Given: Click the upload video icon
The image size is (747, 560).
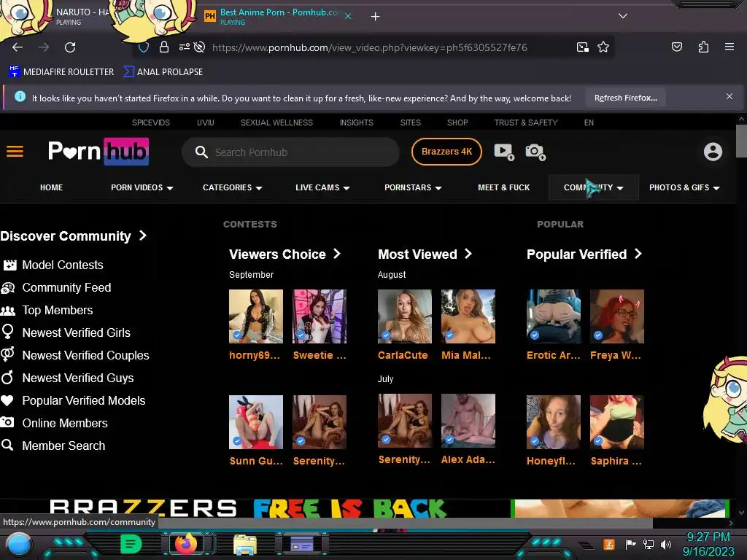Looking at the screenshot, I should (503, 152).
